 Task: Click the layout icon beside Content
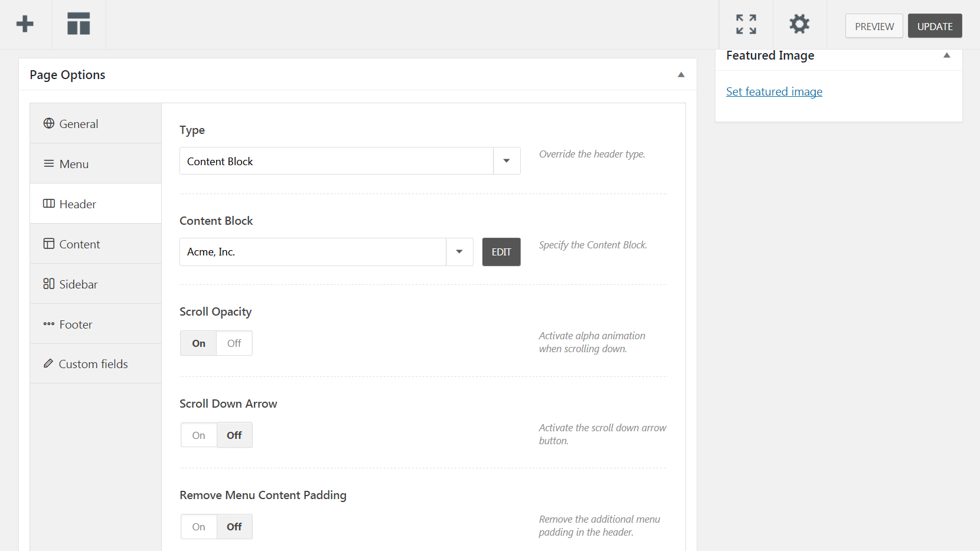pos(49,244)
